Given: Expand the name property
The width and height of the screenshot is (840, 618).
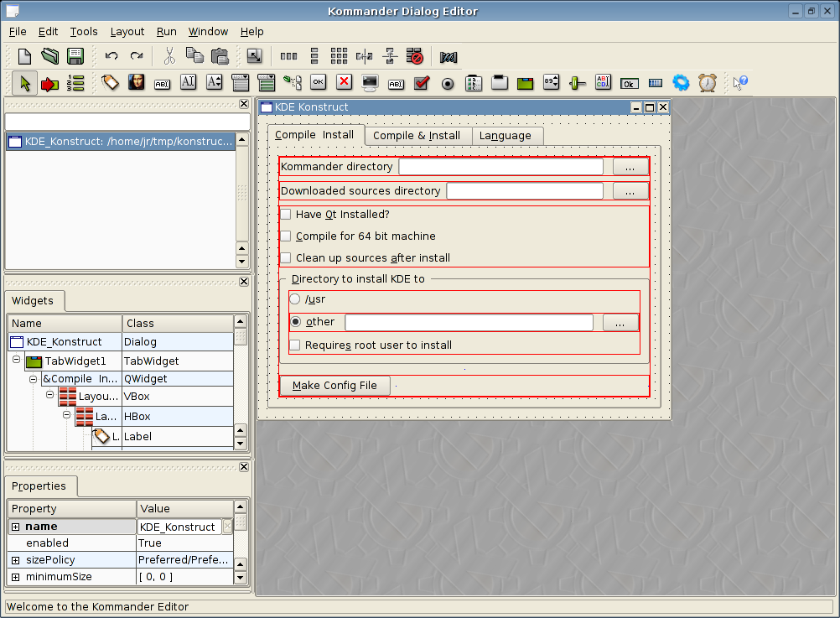Looking at the screenshot, I should [16, 527].
